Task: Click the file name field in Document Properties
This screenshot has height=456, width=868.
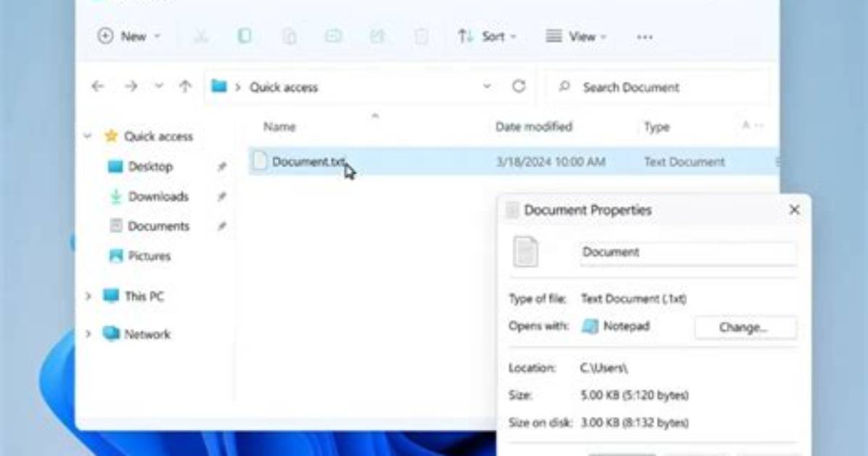Action: tap(688, 252)
